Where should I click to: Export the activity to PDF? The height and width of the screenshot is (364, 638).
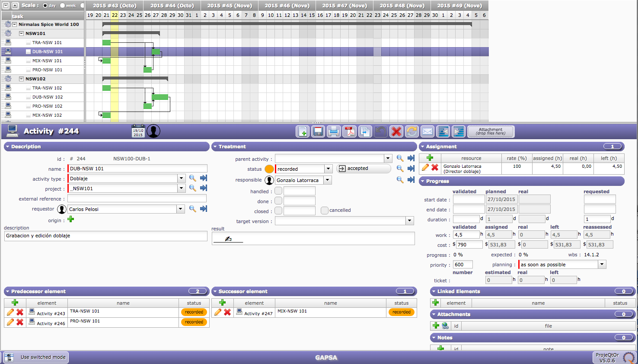click(349, 131)
